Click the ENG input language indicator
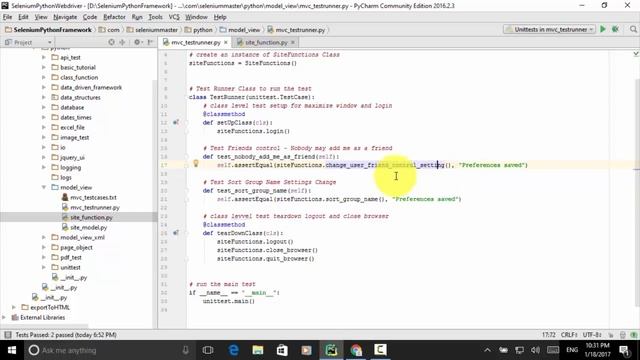 572,350
